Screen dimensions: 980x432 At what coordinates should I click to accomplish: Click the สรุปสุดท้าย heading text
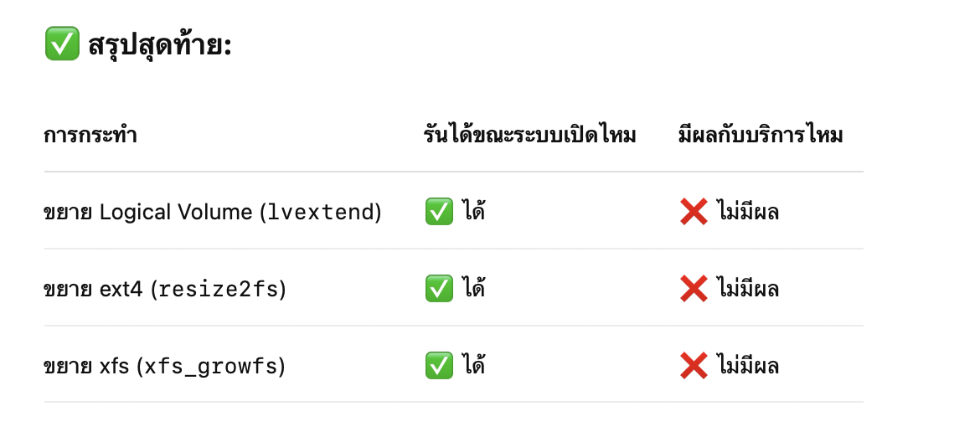pyautogui.click(x=160, y=45)
